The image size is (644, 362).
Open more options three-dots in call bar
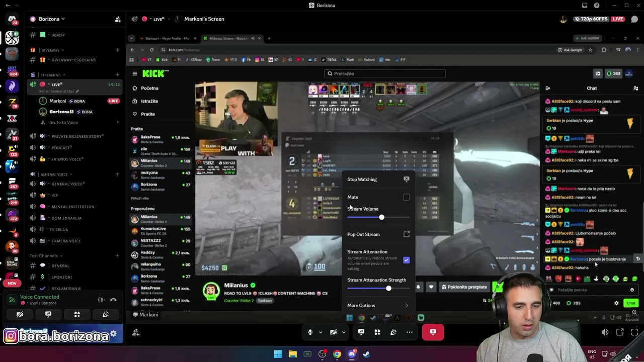tap(410, 332)
